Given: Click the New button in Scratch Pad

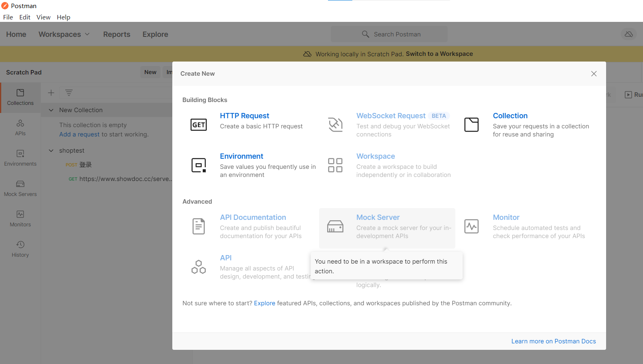Looking at the screenshot, I should click(x=150, y=72).
